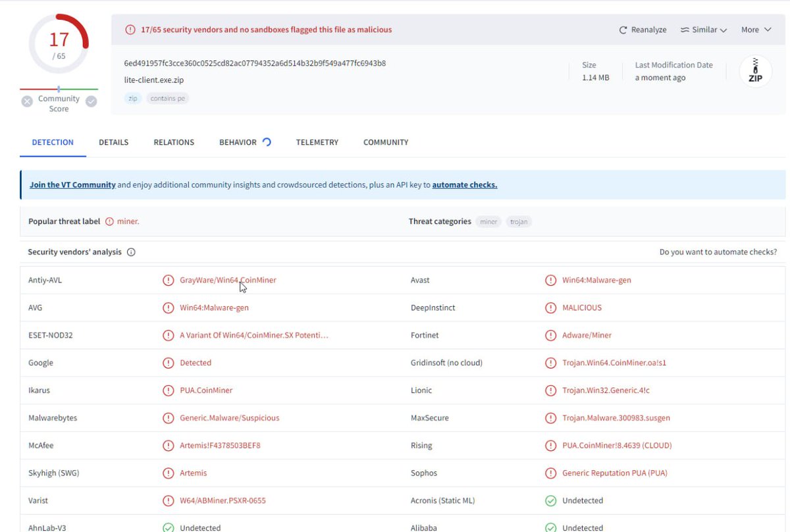Click the ESET-NOD32 CoinMiner.SX detection text
790x532 pixels.
(x=254, y=336)
